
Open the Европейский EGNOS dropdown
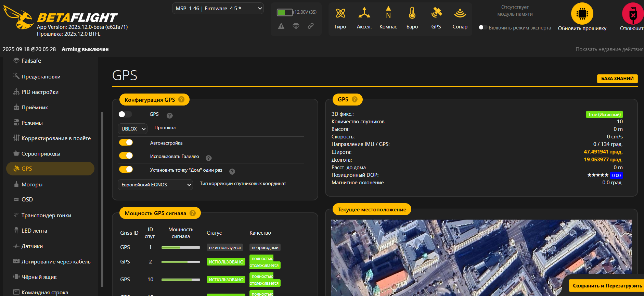[155, 185]
